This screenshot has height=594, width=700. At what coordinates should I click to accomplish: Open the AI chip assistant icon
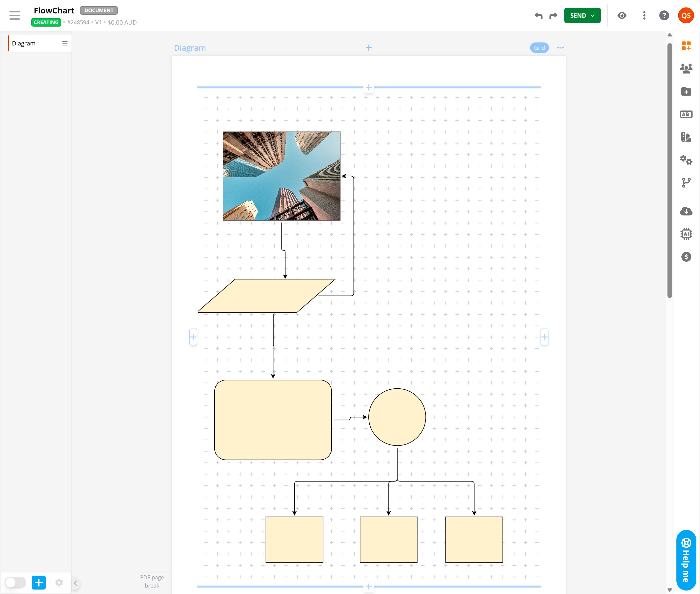686,234
